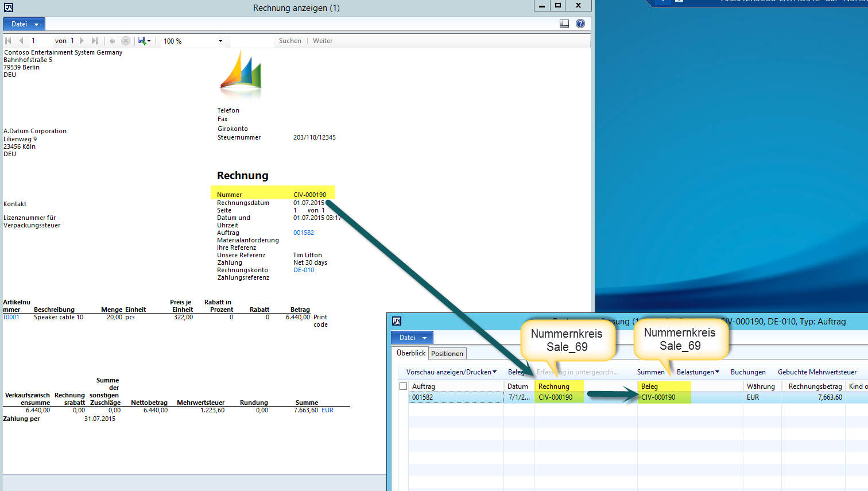The image size is (868, 491).
Task: Click the Buchungen button
Action: click(747, 372)
